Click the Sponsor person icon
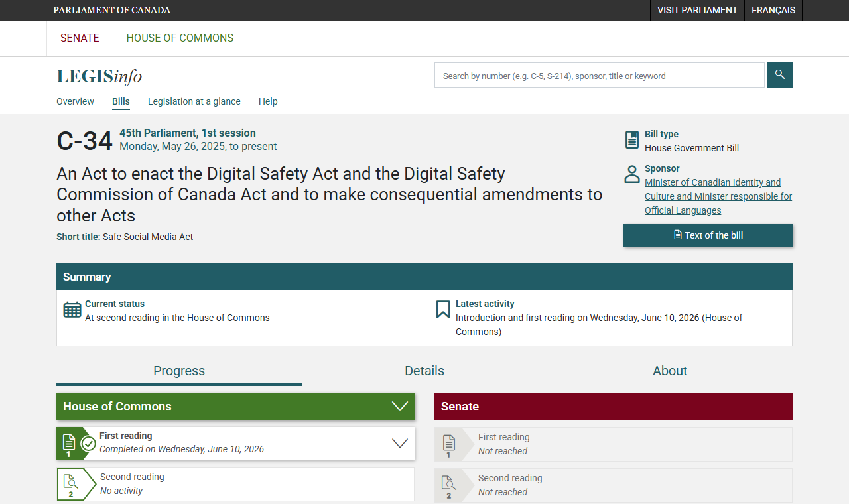849x504 pixels. [632, 174]
